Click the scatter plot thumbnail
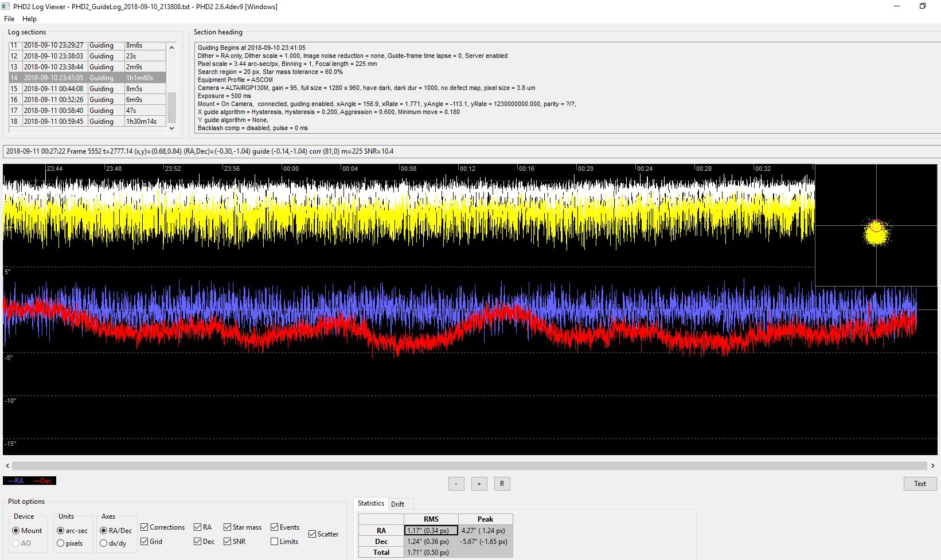 (x=876, y=225)
